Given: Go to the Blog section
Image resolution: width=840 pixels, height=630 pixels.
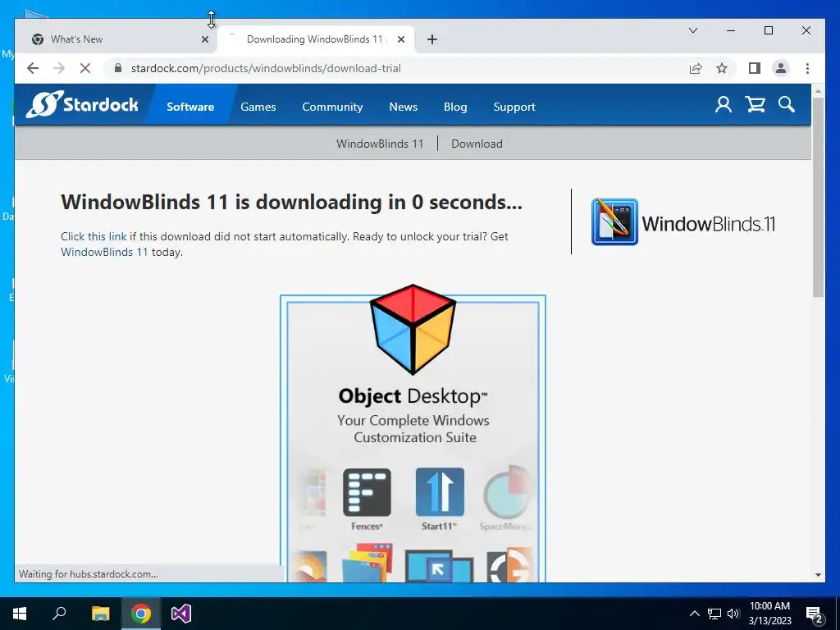Looking at the screenshot, I should click(x=455, y=107).
